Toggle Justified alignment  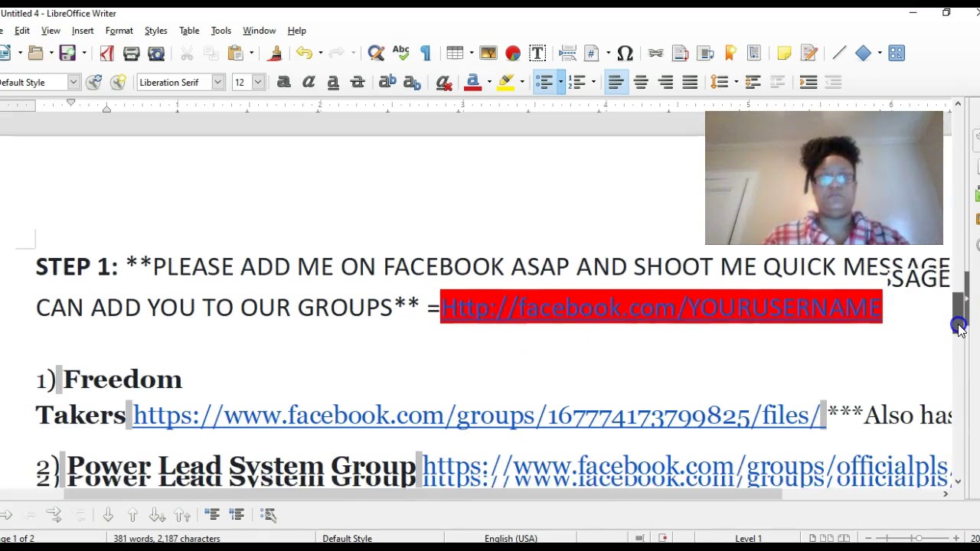click(x=690, y=82)
